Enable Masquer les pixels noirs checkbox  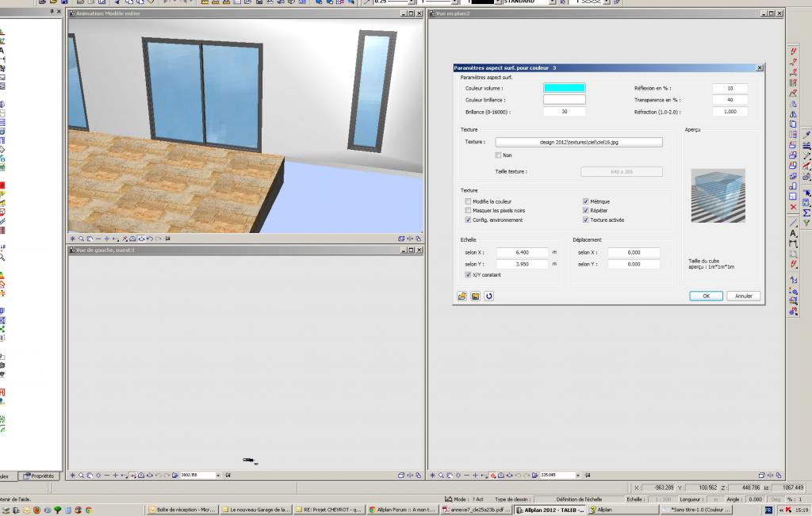coord(468,210)
